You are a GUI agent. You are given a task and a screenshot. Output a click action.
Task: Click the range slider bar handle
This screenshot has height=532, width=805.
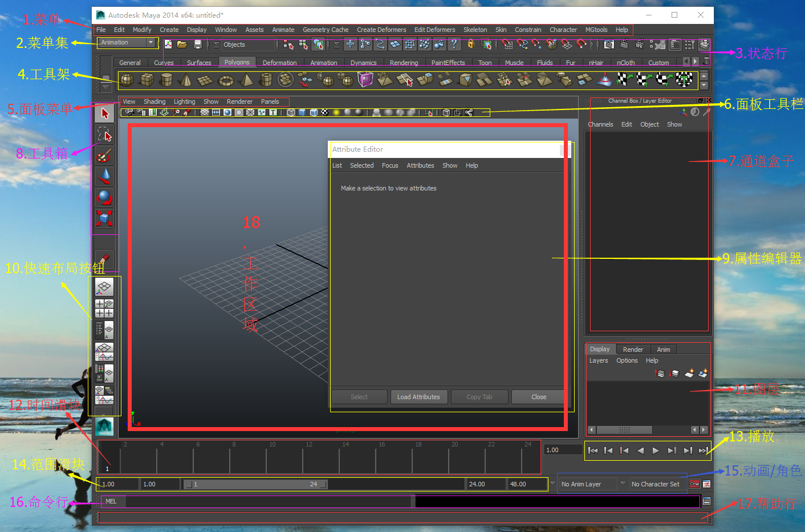(254, 484)
